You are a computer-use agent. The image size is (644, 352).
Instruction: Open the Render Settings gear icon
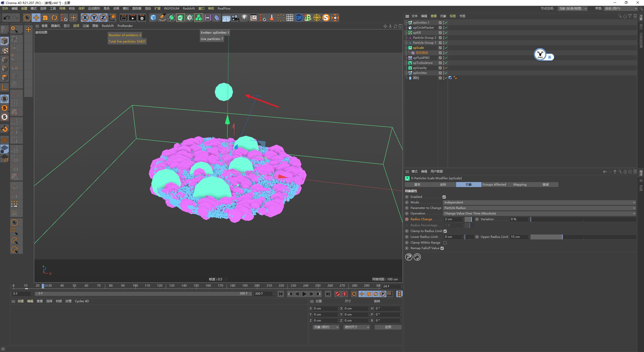142,18
